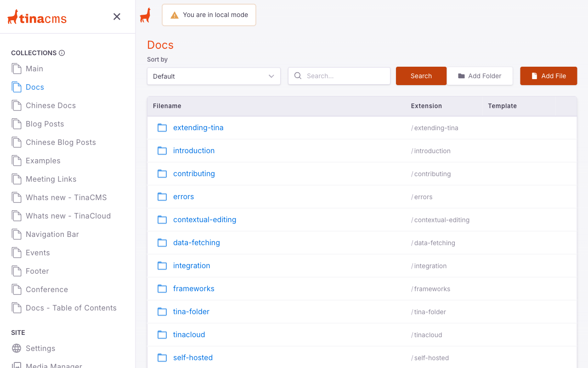
Task: Click the folder icon for integration
Action: (162, 265)
